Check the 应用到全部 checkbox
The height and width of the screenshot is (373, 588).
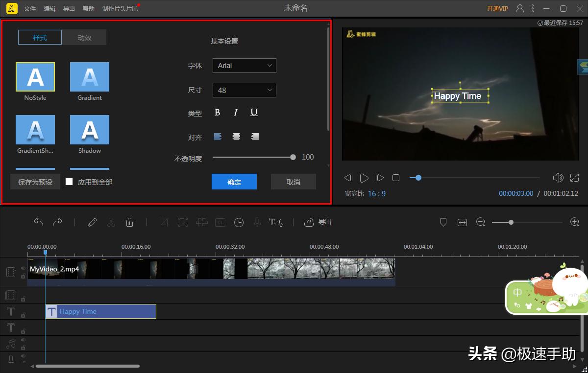69,182
